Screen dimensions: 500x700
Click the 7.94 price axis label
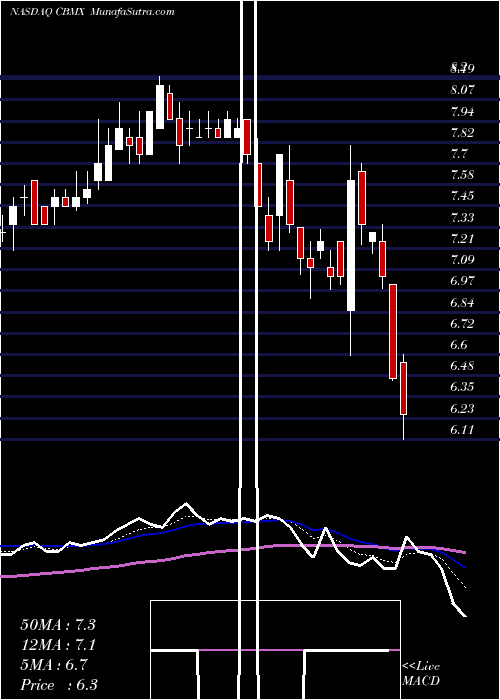[462, 112]
